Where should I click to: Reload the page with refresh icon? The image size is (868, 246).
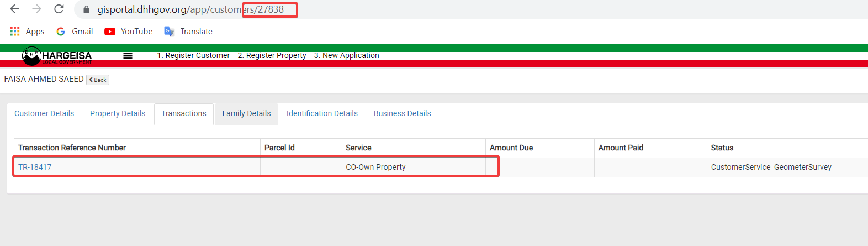[x=59, y=9]
